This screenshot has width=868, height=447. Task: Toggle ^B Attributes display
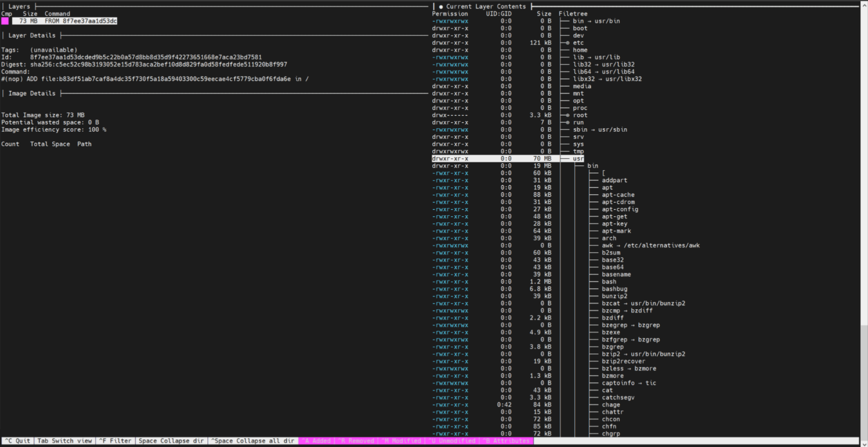(507, 441)
